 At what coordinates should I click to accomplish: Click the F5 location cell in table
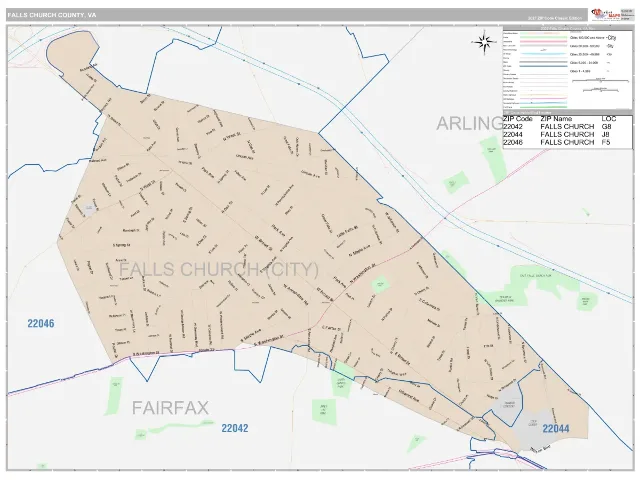(x=606, y=142)
